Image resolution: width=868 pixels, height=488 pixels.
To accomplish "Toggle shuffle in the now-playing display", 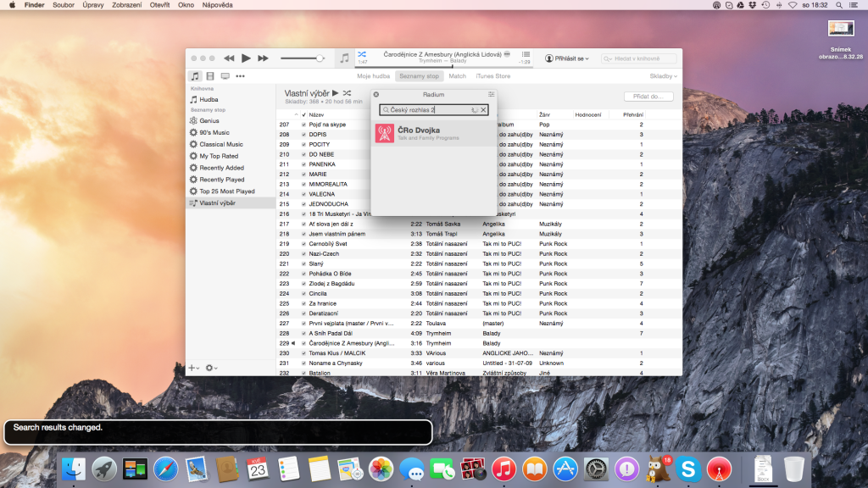I will point(362,54).
